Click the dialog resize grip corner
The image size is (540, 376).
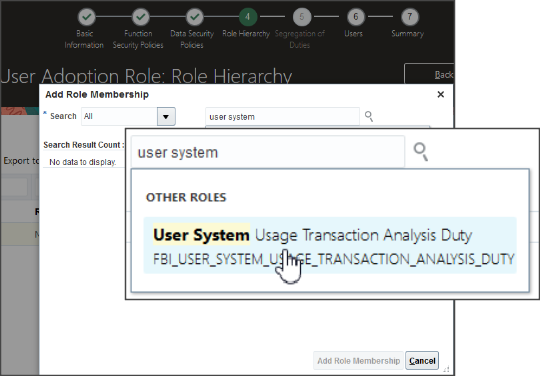pyautogui.click(x=446, y=369)
